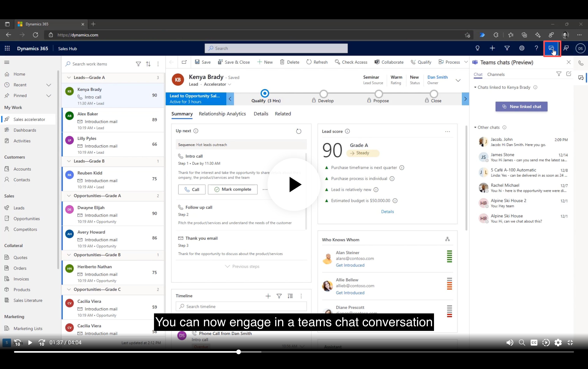Switch to Channels tab in Teams panel
The image size is (588, 369).
pos(496,74)
